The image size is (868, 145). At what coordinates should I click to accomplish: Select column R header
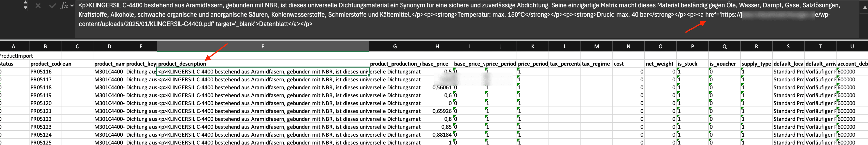[756, 46]
